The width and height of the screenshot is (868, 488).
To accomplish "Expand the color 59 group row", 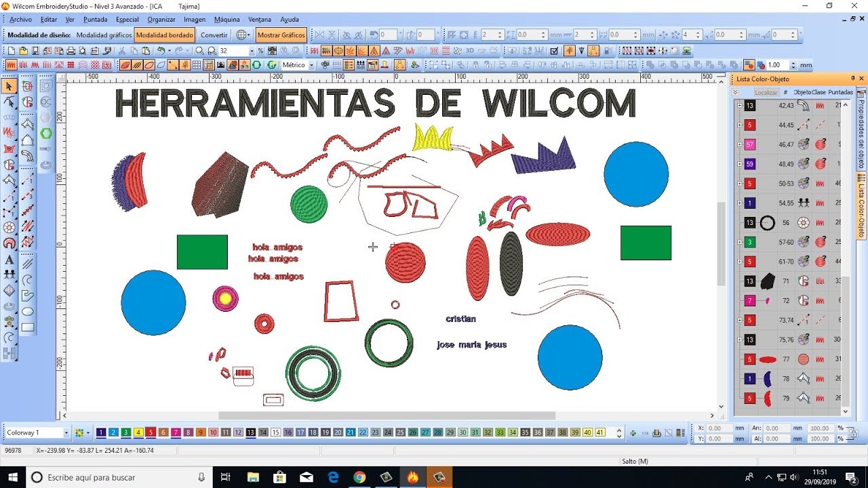I will point(739,164).
